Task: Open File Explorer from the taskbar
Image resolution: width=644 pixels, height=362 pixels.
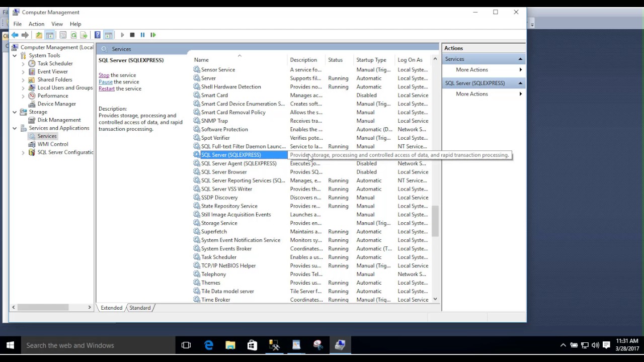Action: 230,345
